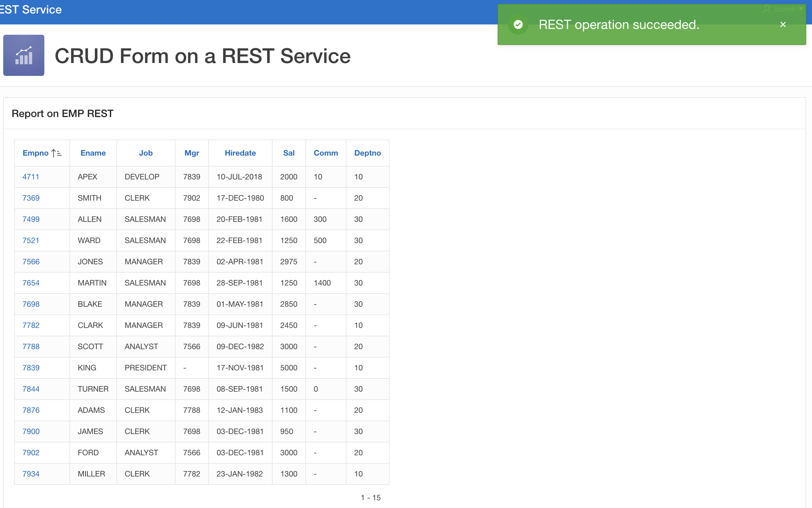Click the bar chart application icon

click(23, 55)
